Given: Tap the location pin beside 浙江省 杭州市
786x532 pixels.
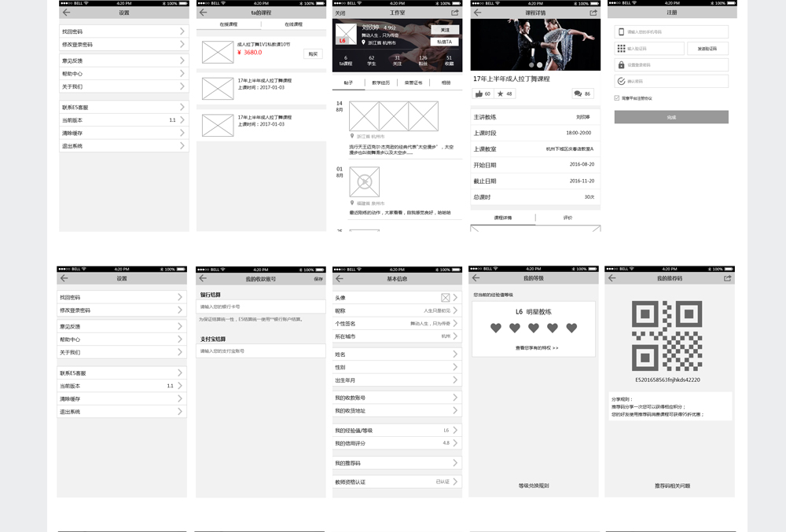Looking at the screenshot, I should pyautogui.click(x=352, y=136).
